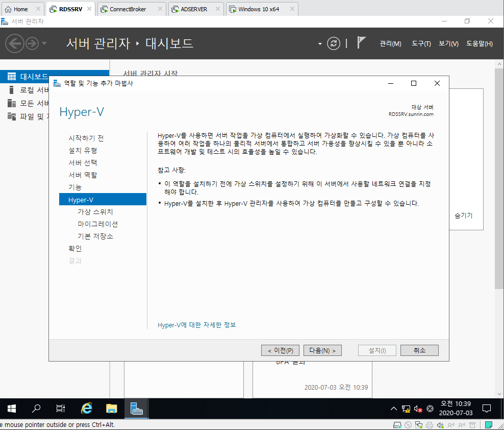The image size is (504, 430).
Task: Click the VMware CD/DVD status icon
Action: pos(408,425)
